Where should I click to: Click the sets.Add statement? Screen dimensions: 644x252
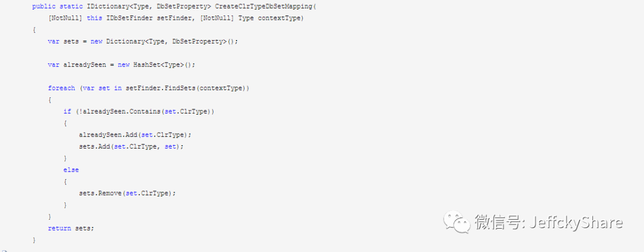tap(131, 146)
